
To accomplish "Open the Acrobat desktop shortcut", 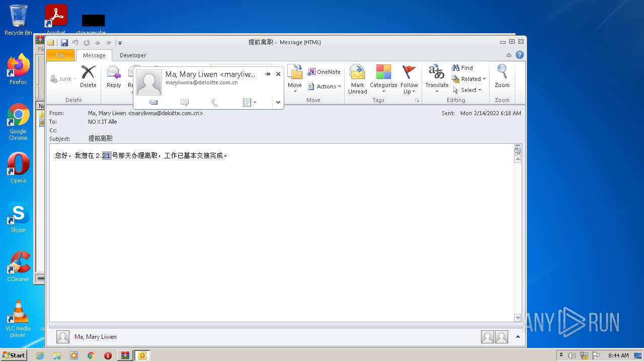I will tap(56, 19).
